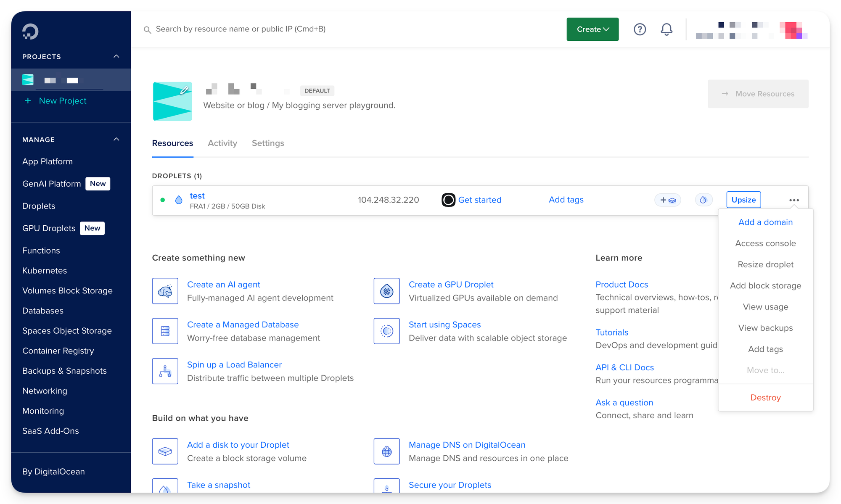Open Monitoring in sidebar
Viewport: 841px width, 504px height.
pyautogui.click(x=43, y=411)
